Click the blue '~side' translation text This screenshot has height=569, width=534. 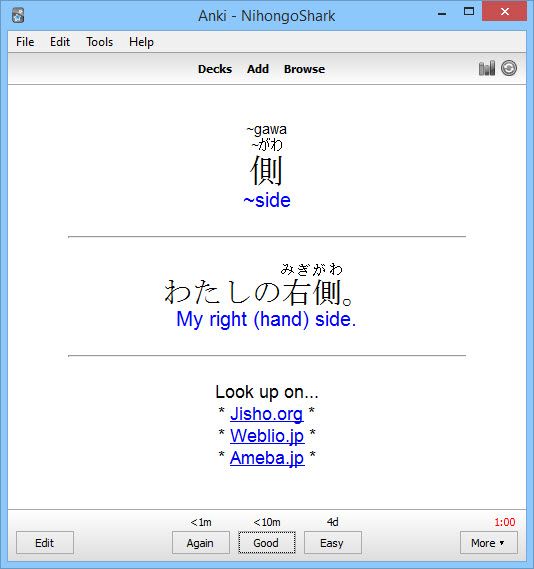[267, 200]
